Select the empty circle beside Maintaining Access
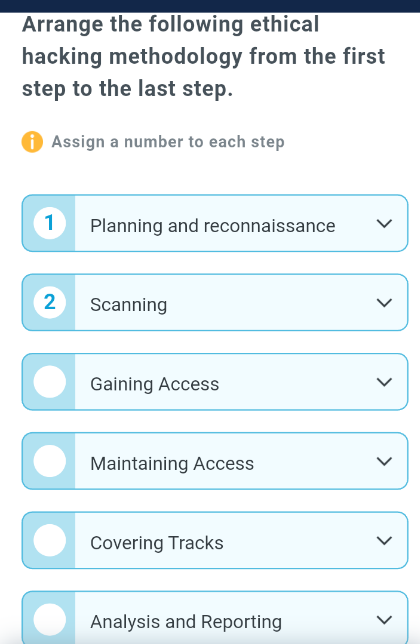 tap(50, 461)
